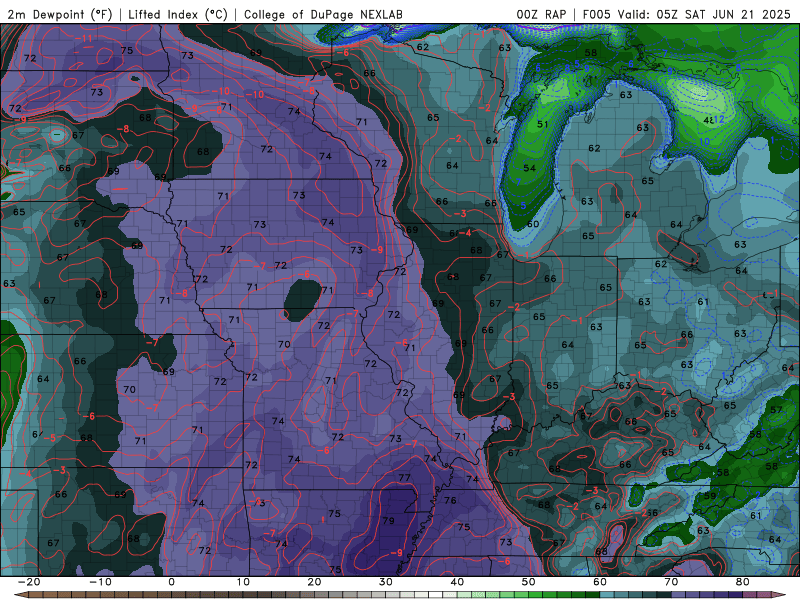Click the '40' tick on the color scale
This screenshot has width=800, height=600.
click(x=457, y=582)
